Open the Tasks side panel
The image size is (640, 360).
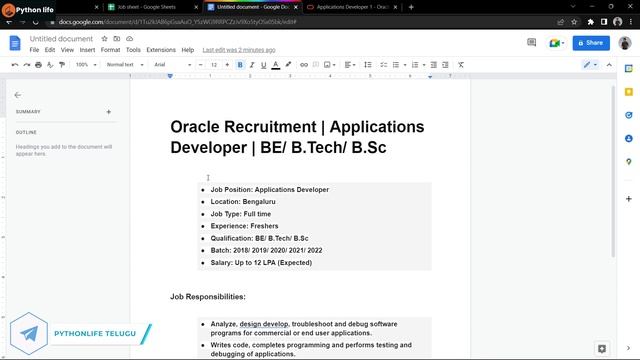629,115
